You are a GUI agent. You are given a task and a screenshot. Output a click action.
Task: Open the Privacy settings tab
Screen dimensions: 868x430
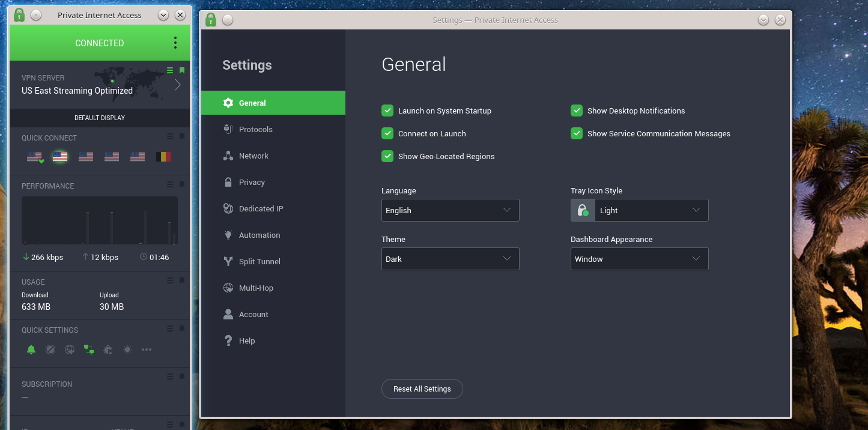(273, 182)
